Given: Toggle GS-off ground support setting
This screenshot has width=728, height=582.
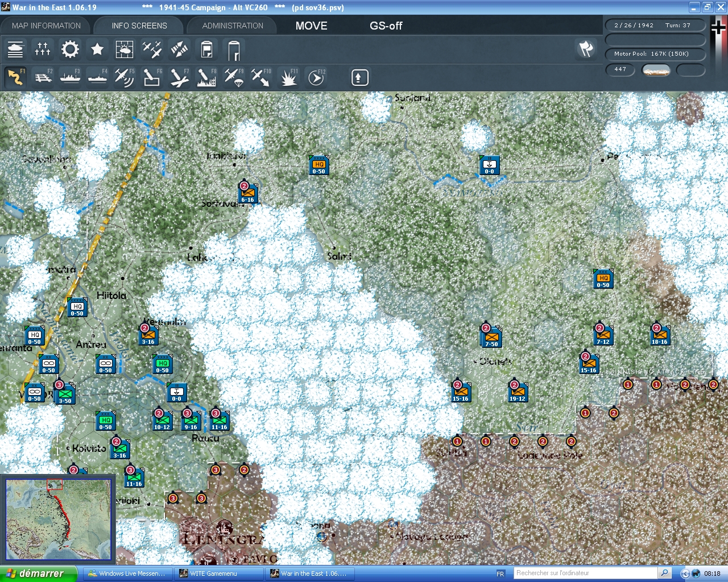Looking at the screenshot, I should [x=386, y=26].
